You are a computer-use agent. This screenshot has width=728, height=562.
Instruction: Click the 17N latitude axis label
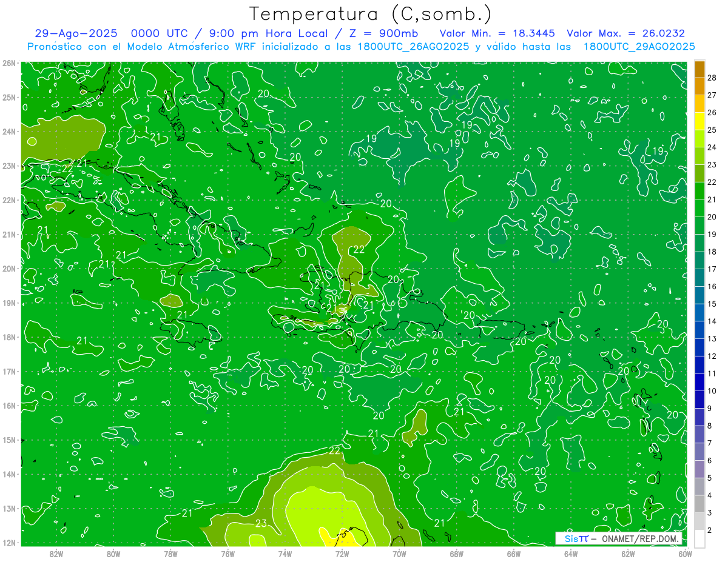(x=9, y=371)
